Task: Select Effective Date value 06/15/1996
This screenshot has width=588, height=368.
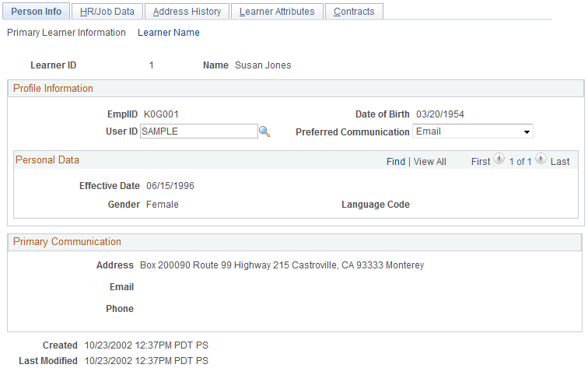Action: click(170, 186)
